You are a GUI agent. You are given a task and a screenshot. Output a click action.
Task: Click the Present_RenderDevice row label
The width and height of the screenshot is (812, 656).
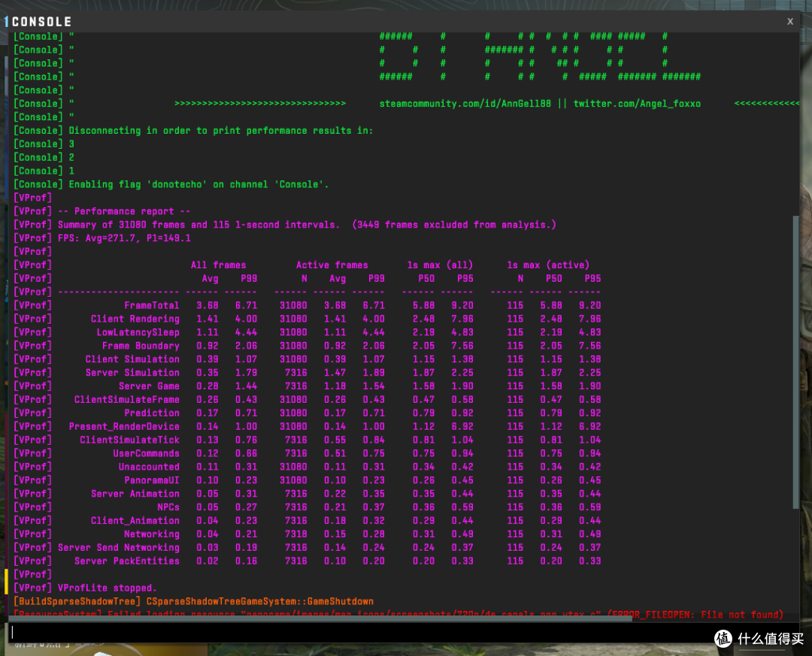[124, 427]
